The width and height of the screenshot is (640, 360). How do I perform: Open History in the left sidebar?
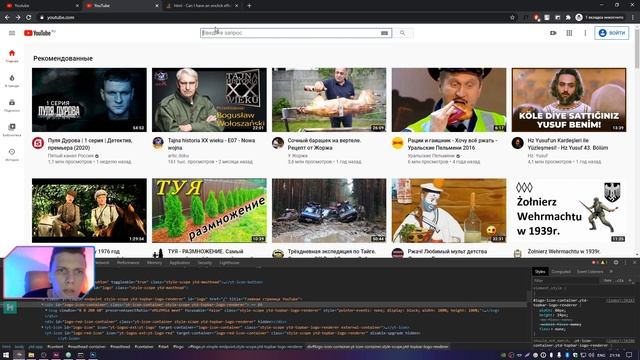pos(12,154)
